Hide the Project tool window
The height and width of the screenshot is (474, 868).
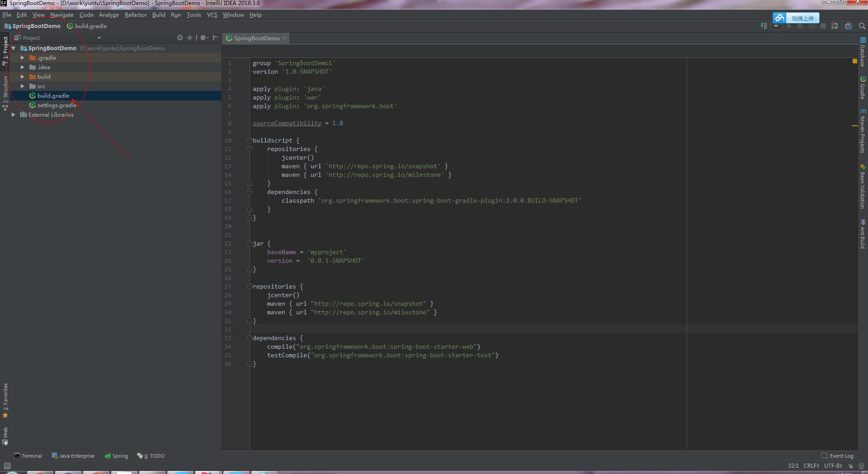click(215, 38)
